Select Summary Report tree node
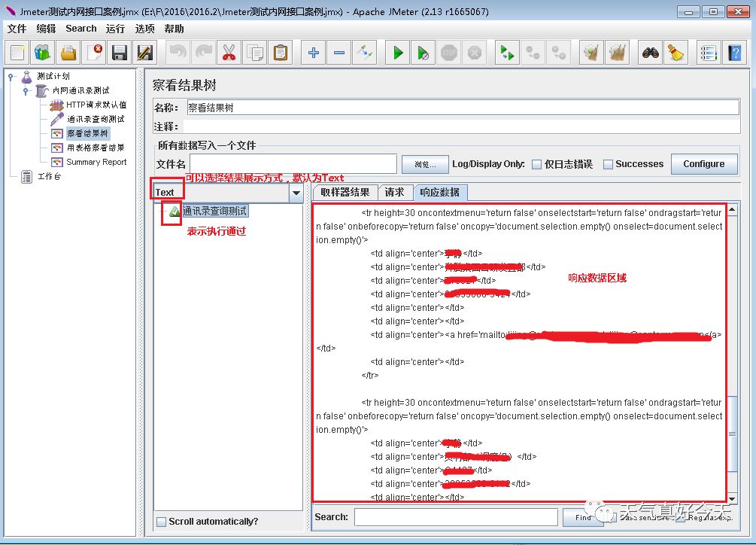 [96, 162]
